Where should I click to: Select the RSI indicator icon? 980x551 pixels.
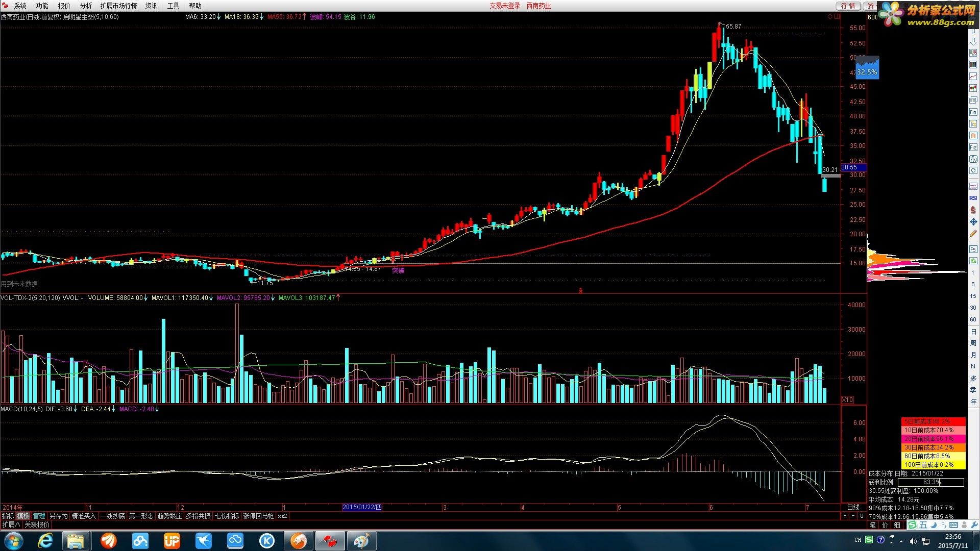973,198
